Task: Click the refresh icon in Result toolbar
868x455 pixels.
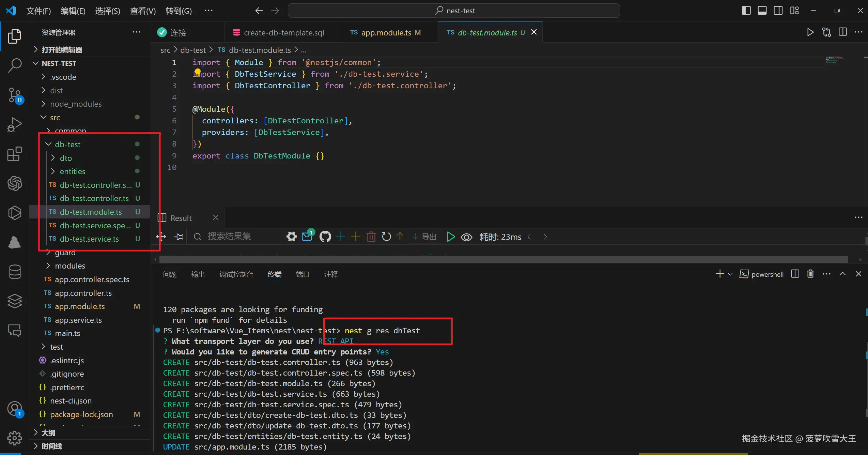Action: [386, 237]
